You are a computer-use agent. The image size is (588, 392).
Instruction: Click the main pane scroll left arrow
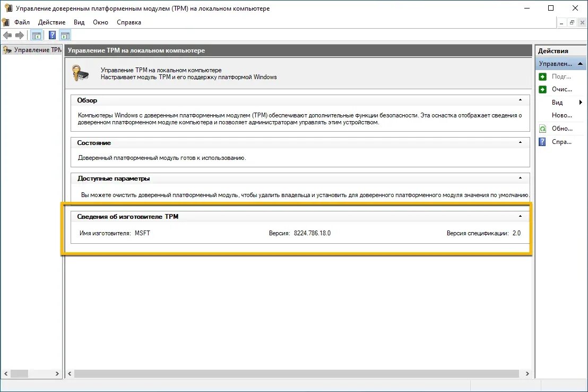70,373
